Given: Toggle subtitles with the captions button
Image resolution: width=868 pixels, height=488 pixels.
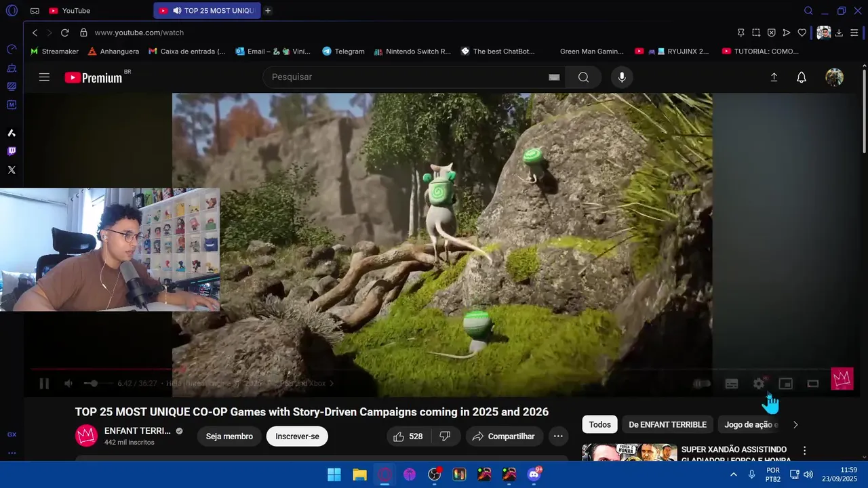Looking at the screenshot, I should click(732, 384).
